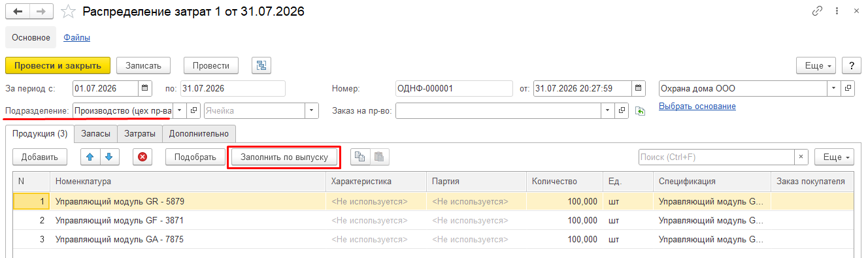Click the Записать button
868x258 pixels.
(x=144, y=65)
